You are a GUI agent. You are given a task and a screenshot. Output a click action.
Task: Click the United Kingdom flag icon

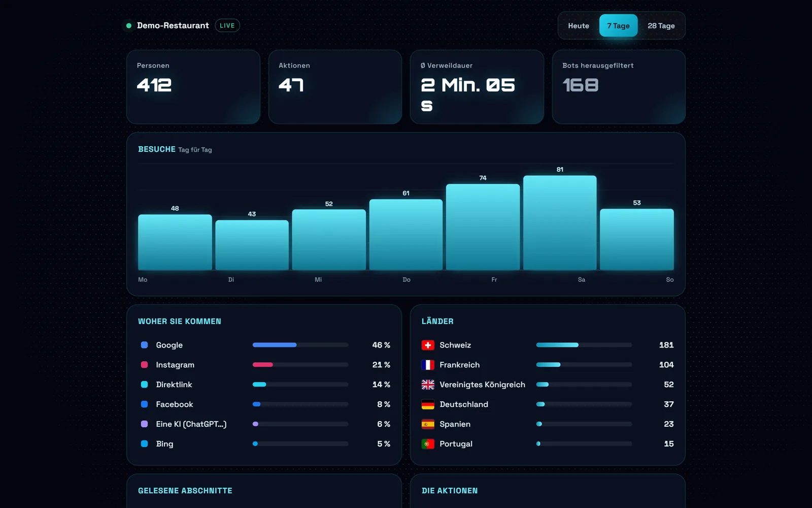(428, 385)
